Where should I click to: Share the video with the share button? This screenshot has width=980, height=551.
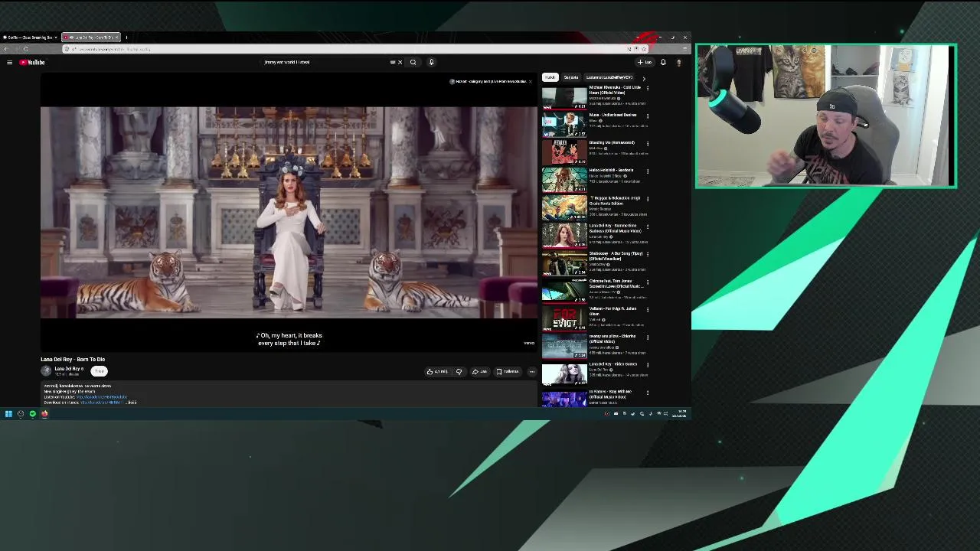(x=479, y=371)
